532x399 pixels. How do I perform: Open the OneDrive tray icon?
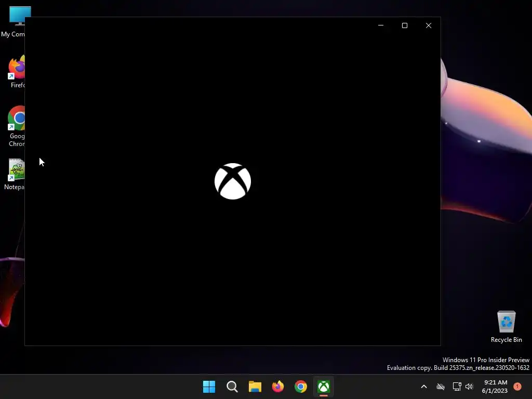(x=441, y=387)
